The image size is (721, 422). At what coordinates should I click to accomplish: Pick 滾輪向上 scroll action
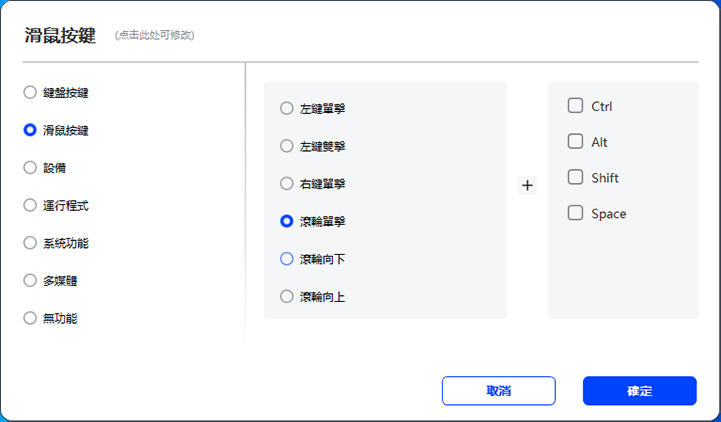coord(287,297)
